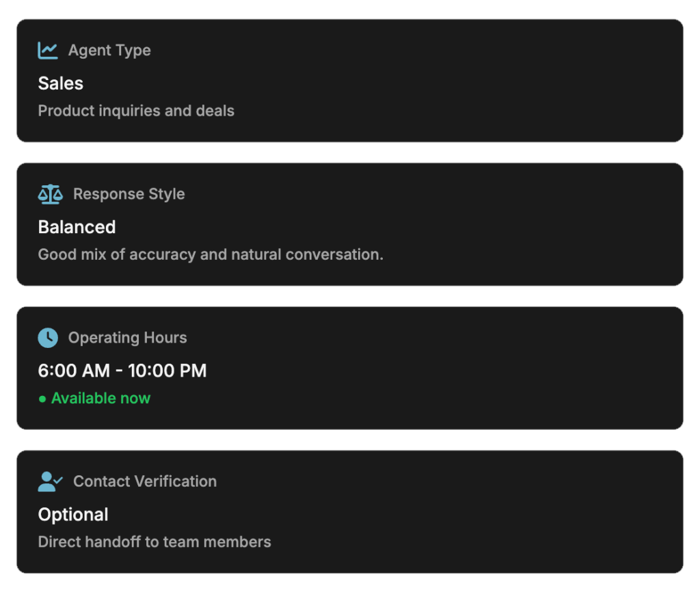Image resolution: width=700 pixels, height=590 pixels.
Task: Select the Operating Hours label
Action: pos(127,338)
